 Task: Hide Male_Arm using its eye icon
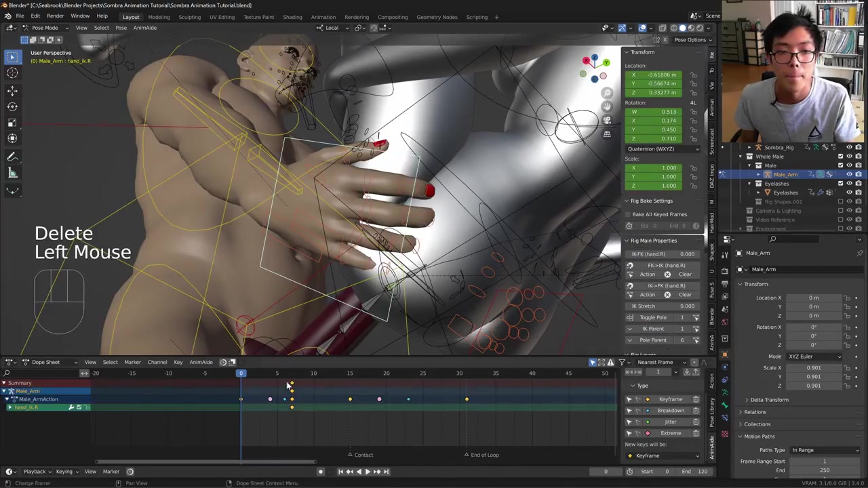point(849,174)
